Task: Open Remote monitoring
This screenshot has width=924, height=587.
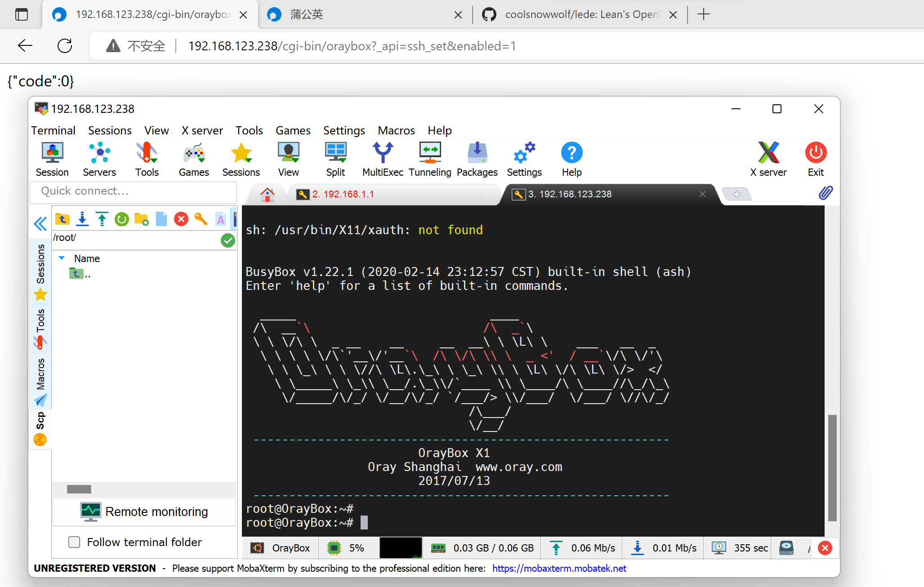Action: click(143, 511)
